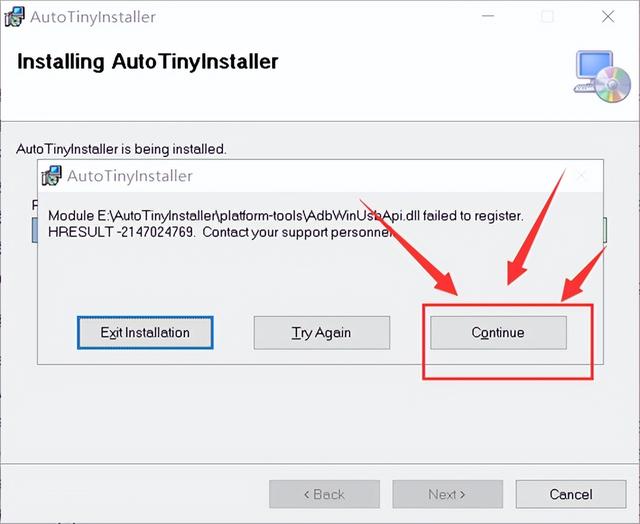The image size is (640, 524).
Task: Click the error dialog title text
Action: [x=130, y=176]
